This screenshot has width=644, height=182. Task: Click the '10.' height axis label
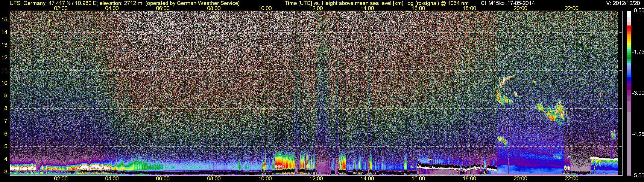(x=5, y=83)
